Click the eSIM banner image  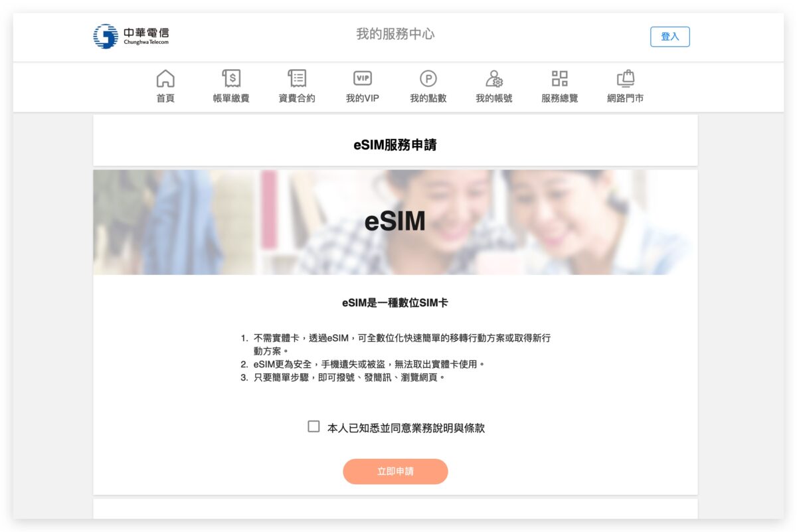click(395, 222)
